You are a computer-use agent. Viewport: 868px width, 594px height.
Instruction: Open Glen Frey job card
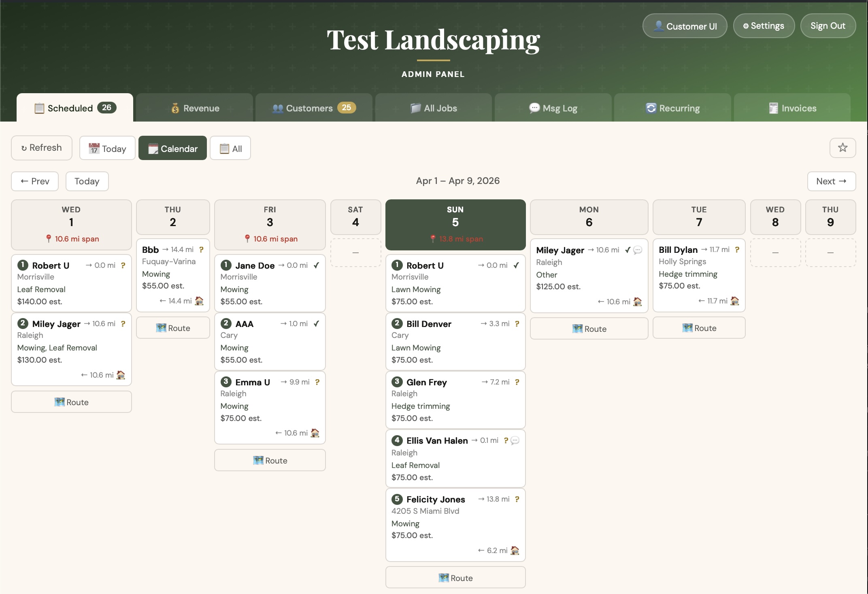(x=455, y=400)
